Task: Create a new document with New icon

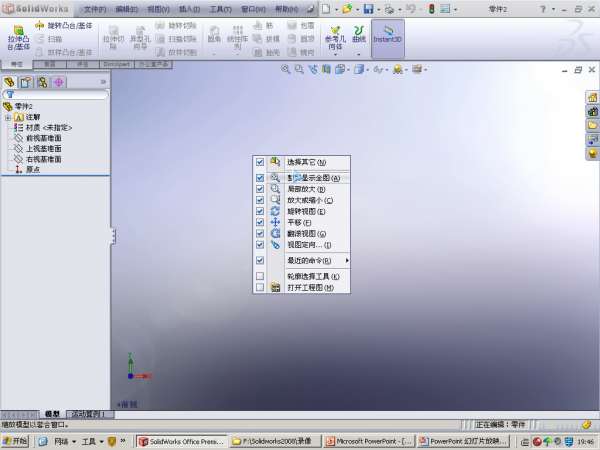Action: coord(326,8)
